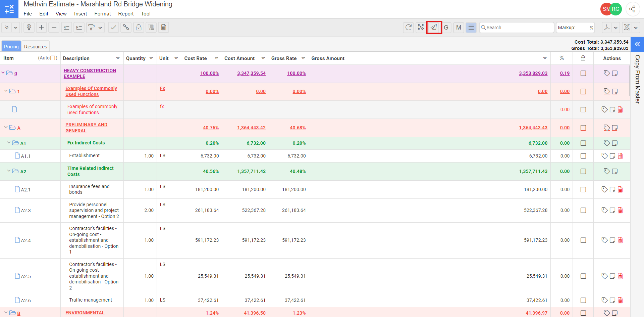Open the Report menu

126,14
